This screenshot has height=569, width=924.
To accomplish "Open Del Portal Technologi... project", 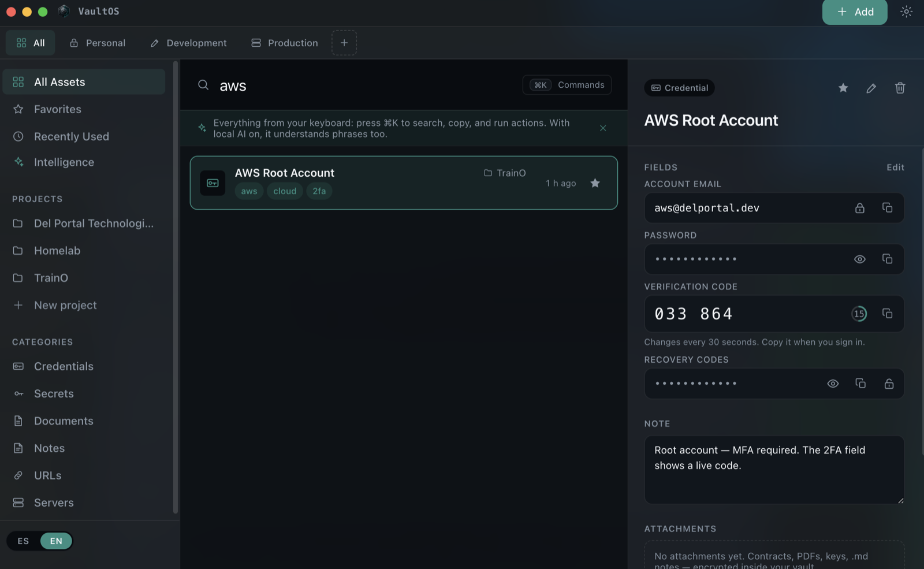I will pyautogui.click(x=84, y=224).
